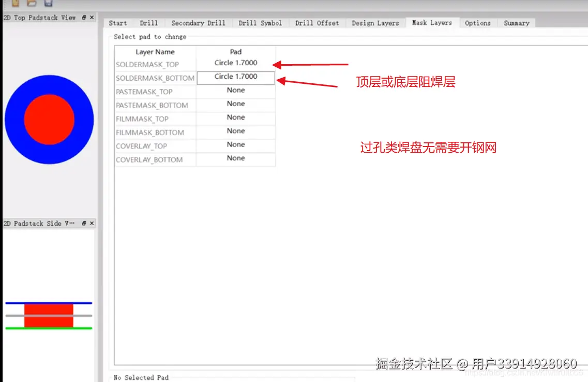
Task: Select the FILMMASK_BOTTOM pad cell
Action: coord(235,131)
